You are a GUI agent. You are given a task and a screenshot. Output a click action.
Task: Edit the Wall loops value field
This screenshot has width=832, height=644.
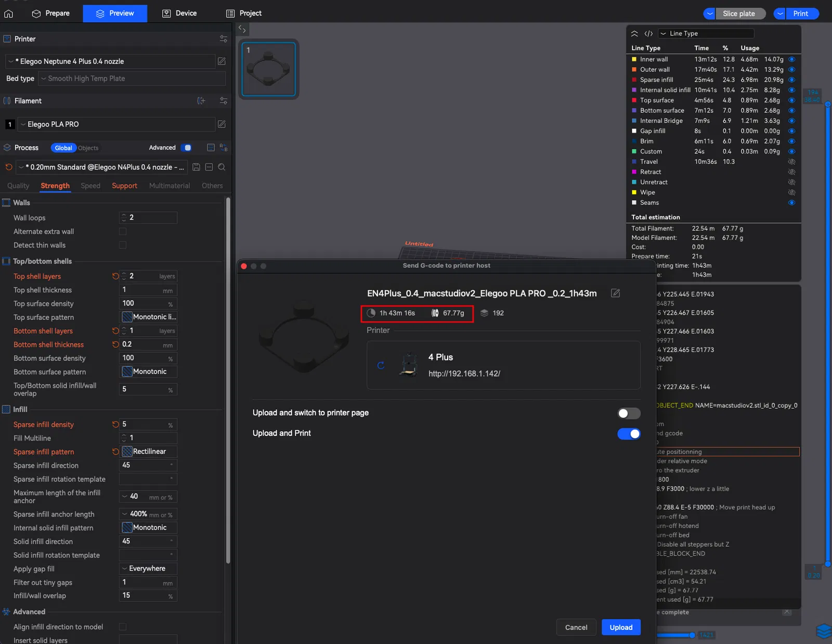(x=148, y=217)
